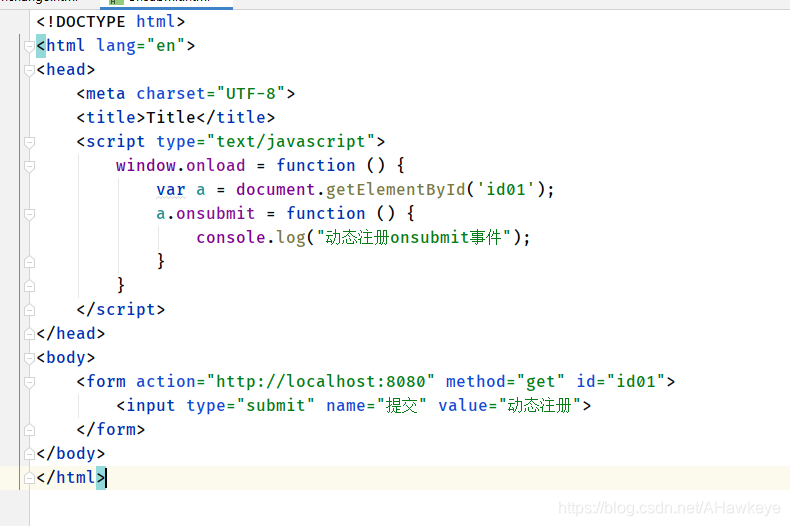Image resolution: width=790 pixels, height=526 pixels.
Task: Collapse the opening head tag fold marker
Action: coord(29,70)
